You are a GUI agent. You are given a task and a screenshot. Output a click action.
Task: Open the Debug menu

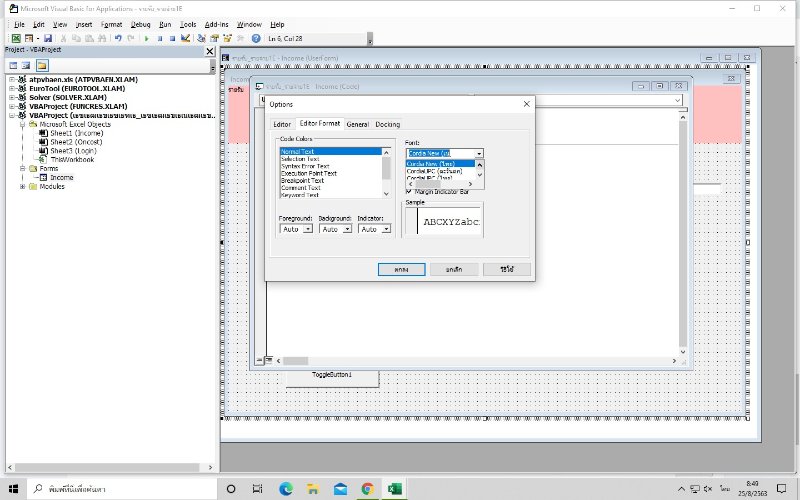(140, 23)
